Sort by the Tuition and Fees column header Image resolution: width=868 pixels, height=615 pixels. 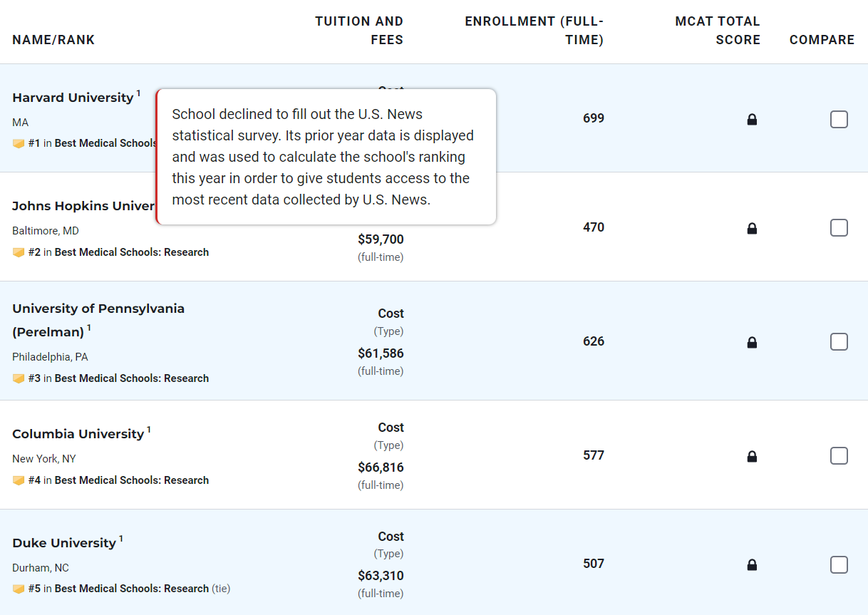[x=359, y=31]
